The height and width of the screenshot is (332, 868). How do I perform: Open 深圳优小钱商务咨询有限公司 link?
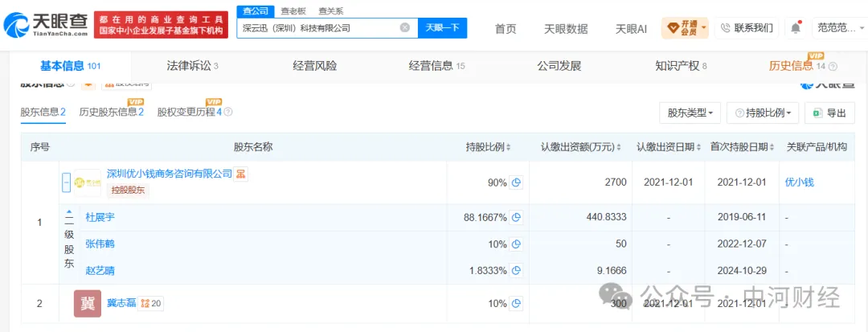170,174
